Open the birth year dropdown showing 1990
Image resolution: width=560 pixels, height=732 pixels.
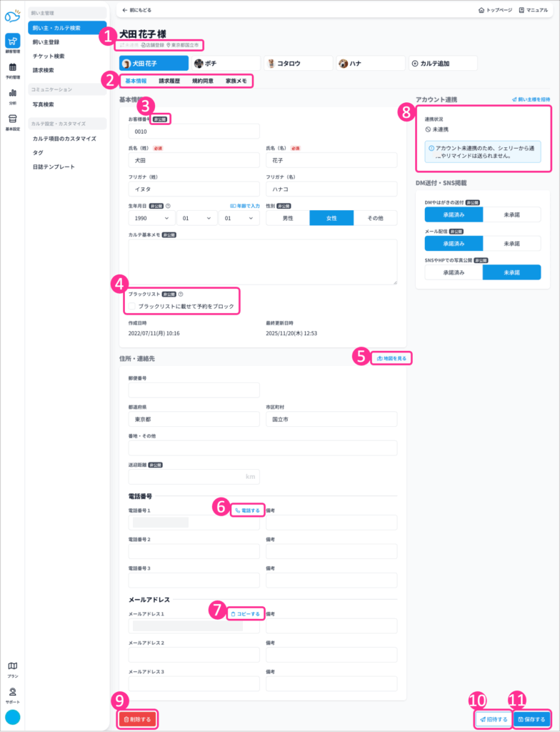point(151,218)
